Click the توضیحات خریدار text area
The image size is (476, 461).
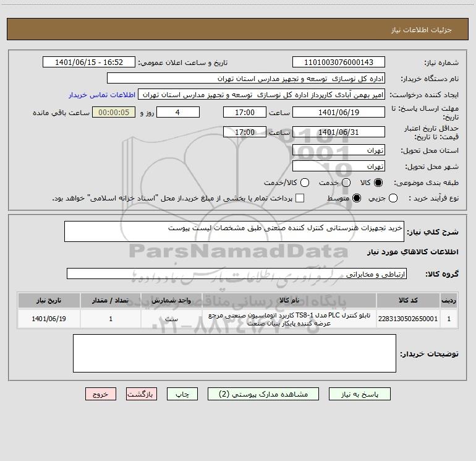pyautogui.click(x=234, y=353)
